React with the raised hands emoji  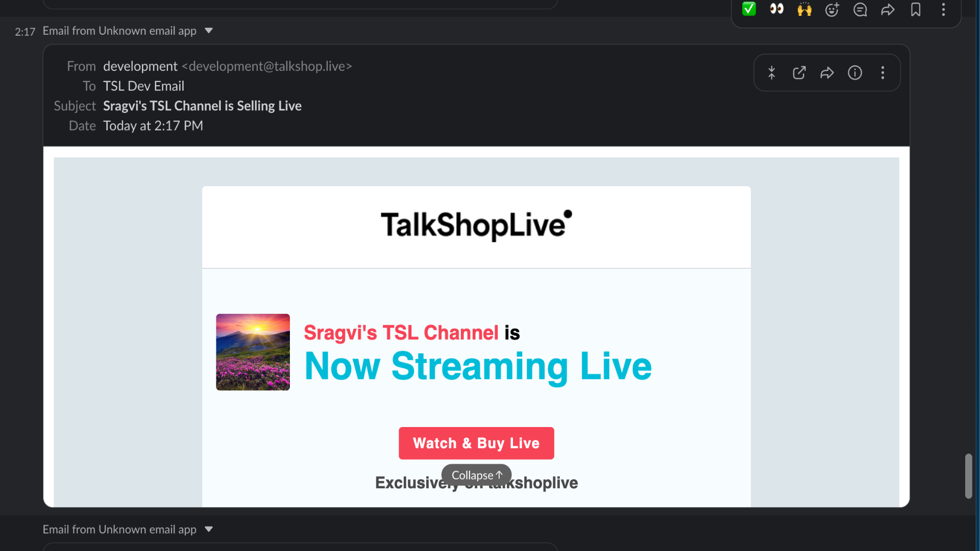click(x=804, y=9)
